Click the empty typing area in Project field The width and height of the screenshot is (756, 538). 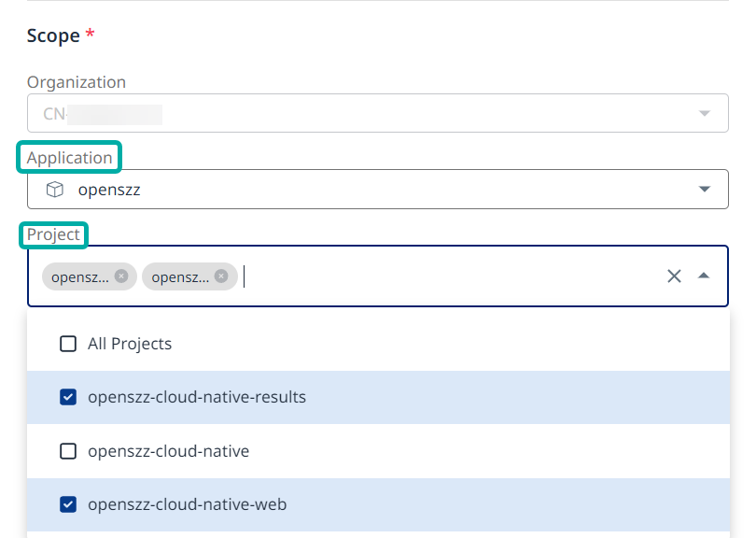[448, 276]
